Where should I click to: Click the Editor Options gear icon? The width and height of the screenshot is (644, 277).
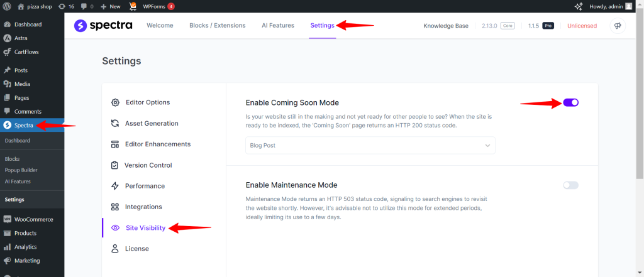[x=116, y=102]
